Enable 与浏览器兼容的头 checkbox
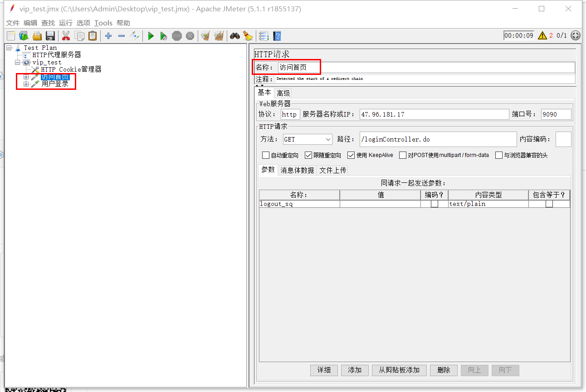This screenshot has height=392, width=586. coord(499,155)
